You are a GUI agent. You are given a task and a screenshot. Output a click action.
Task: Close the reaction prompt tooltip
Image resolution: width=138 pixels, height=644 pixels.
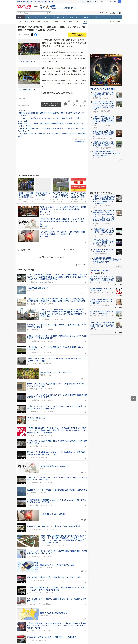pos(60,103)
